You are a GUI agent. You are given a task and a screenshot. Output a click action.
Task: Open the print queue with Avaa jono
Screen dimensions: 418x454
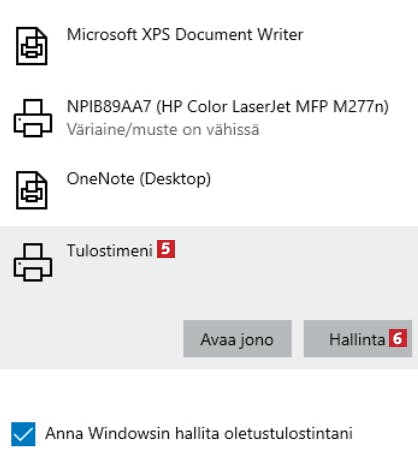pos(237,339)
